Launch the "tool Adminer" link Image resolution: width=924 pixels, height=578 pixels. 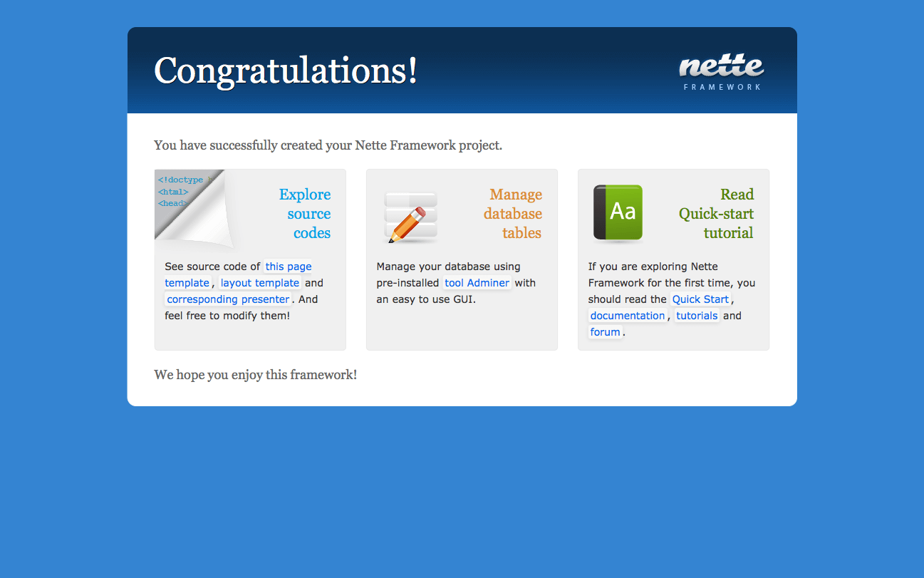pyautogui.click(x=477, y=283)
